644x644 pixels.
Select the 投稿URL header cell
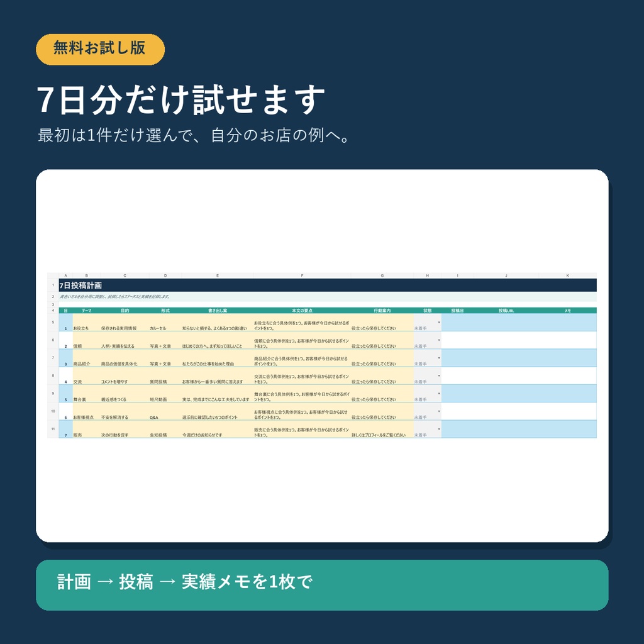coord(506,311)
